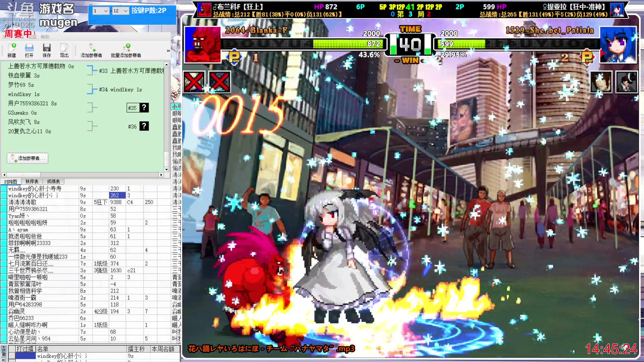Image resolution: width=644 pixels, height=362 pixels.
Task: Click the horizontal scrollbar left arrow
Action: click(4, 175)
